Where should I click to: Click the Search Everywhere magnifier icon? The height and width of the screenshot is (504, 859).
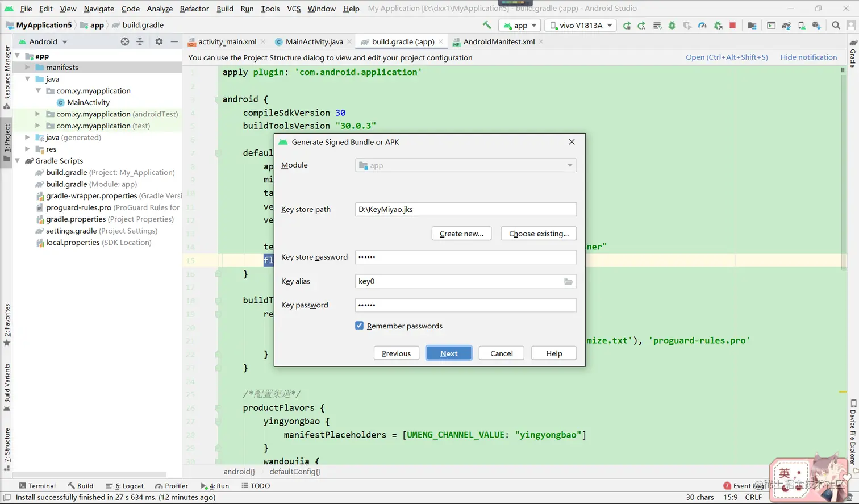pos(836,25)
